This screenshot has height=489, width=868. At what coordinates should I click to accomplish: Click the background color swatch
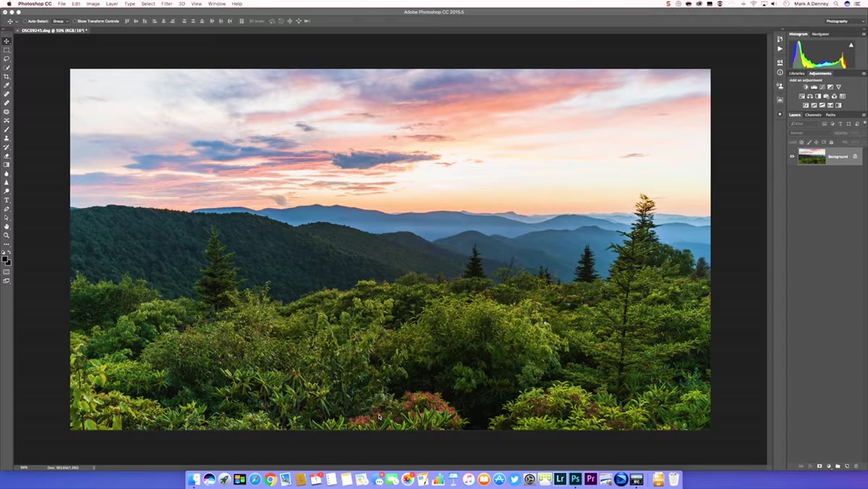tap(9, 263)
